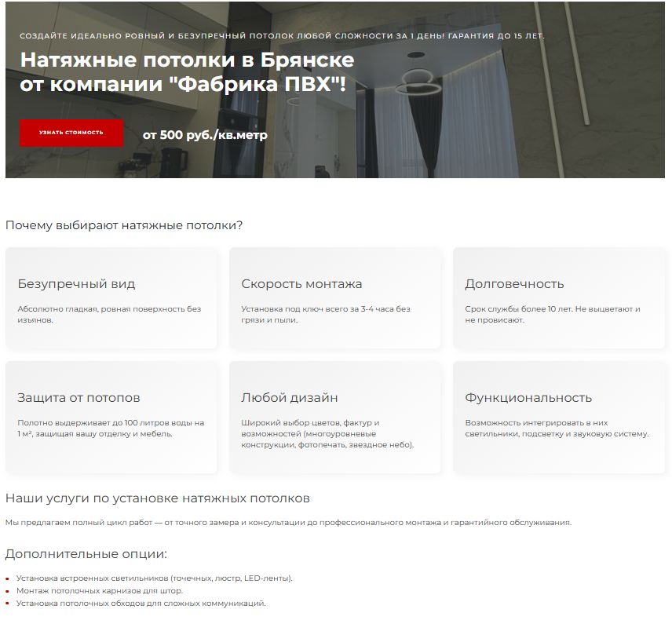Click the uppercase guarantee tagline above the headline
Viewport: 672px width, 624px height.
(281, 36)
